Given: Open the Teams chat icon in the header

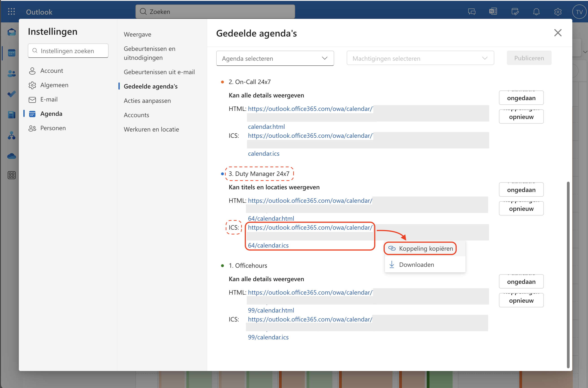Looking at the screenshot, I should click(x=472, y=12).
